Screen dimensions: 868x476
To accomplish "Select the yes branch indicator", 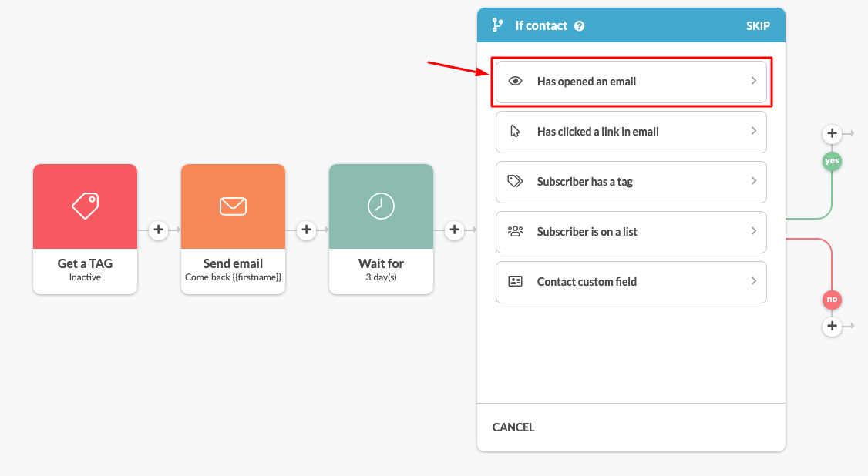I will coord(832,161).
